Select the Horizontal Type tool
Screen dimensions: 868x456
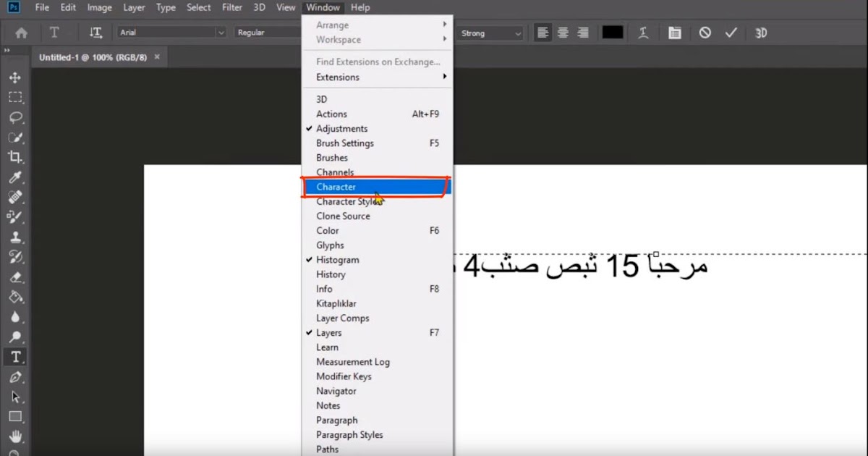tap(15, 357)
